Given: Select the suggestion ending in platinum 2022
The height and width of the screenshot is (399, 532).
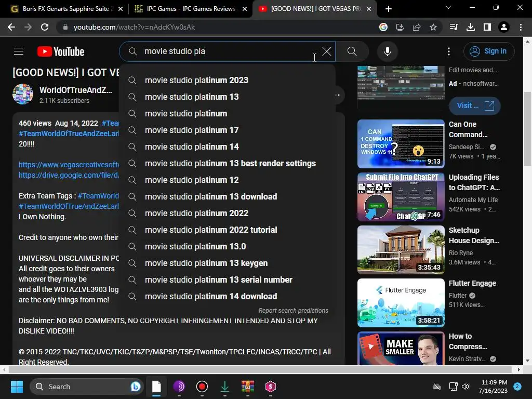Looking at the screenshot, I should [x=227, y=213].
